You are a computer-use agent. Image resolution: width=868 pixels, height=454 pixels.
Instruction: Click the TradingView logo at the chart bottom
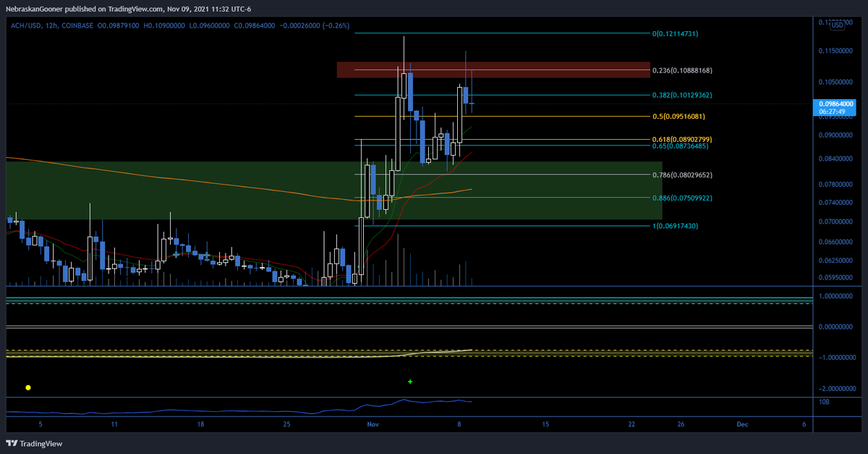[x=34, y=444]
